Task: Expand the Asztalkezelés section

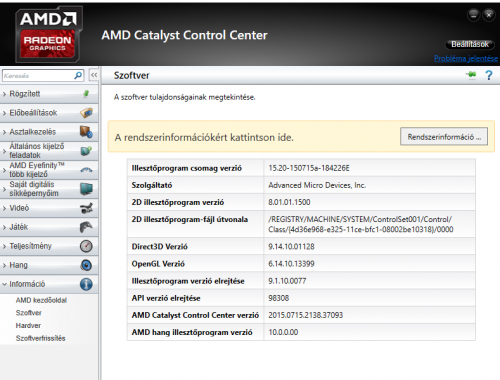Action: coord(4,132)
